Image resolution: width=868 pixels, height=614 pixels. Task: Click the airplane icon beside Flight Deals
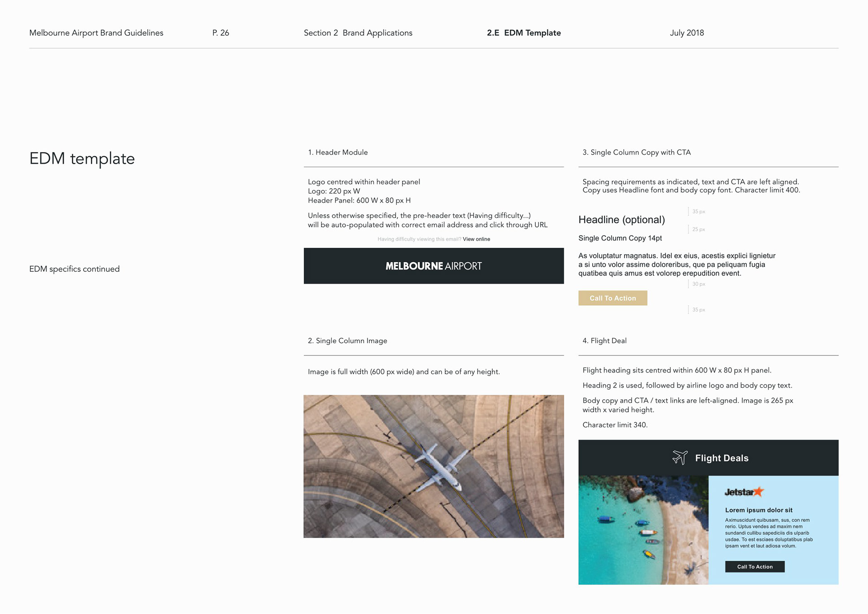(679, 458)
